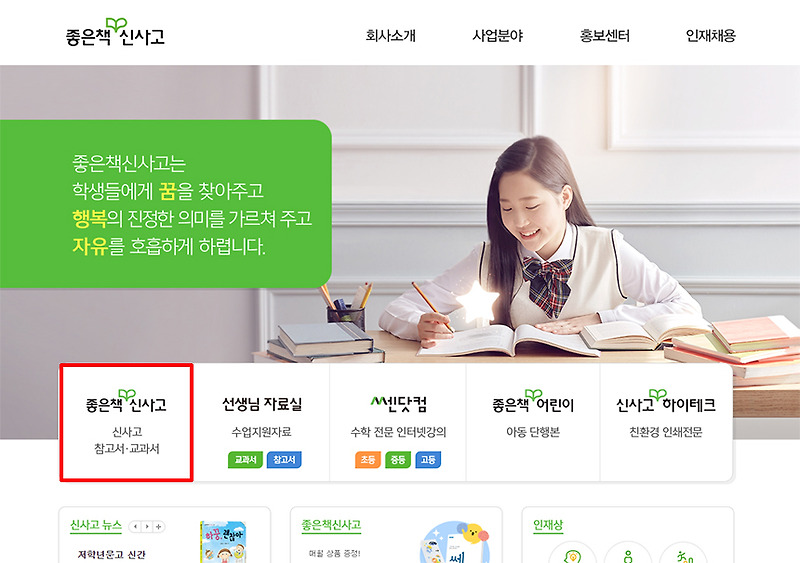
Task: Click the running figure 인재상 icon
Action: point(683,554)
